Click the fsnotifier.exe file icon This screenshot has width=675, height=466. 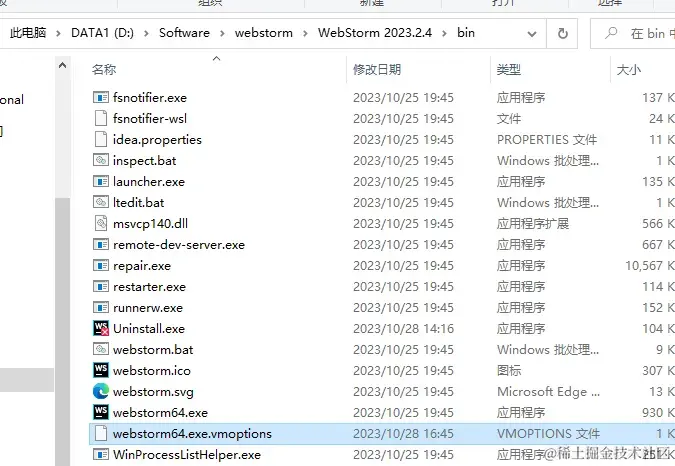tap(101, 98)
